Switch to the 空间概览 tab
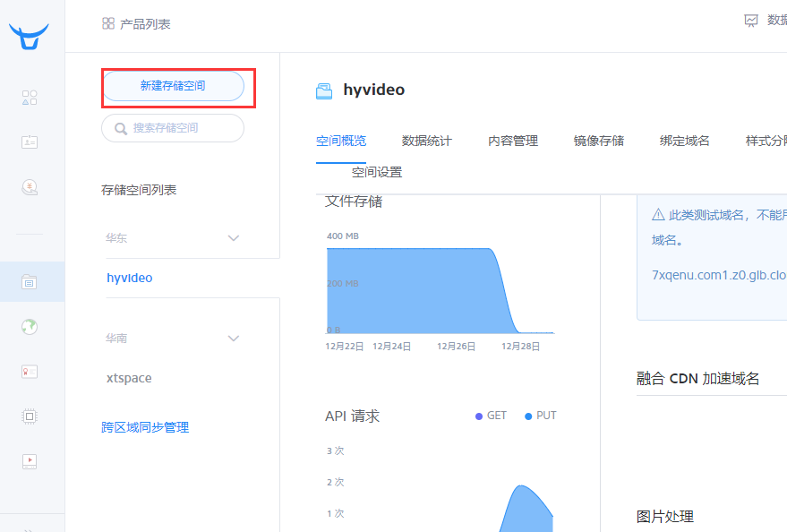Screen dimensions: 787x532 (341, 141)
